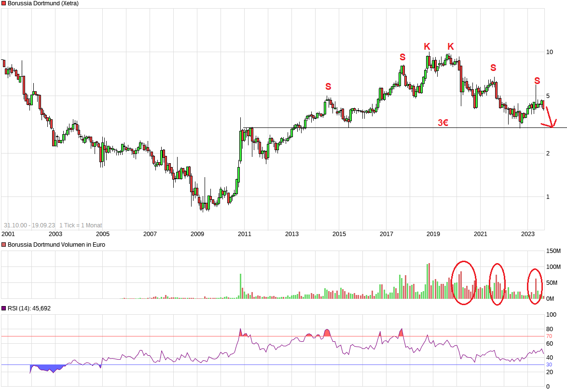Click the Borussia Dortmund (Xetra) chart title
Screen dimensions: 567x392
(x=43, y=3)
